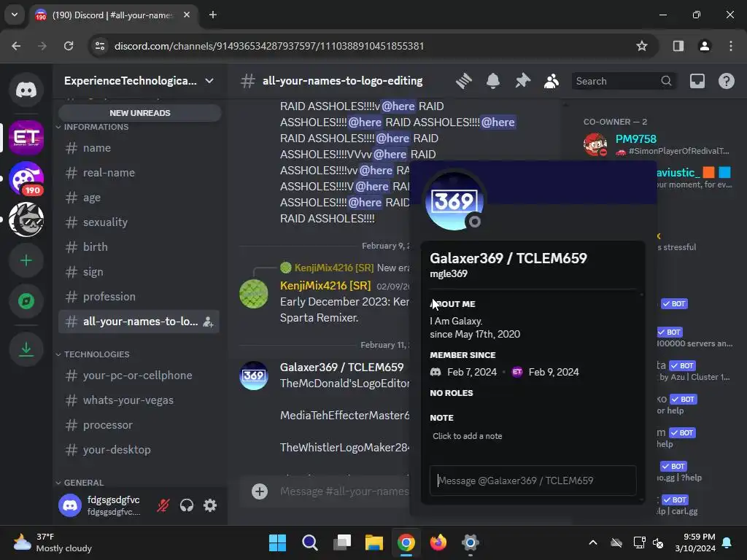Open Discord home direct messages icon
747x560 pixels.
pyautogui.click(x=26, y=90)
